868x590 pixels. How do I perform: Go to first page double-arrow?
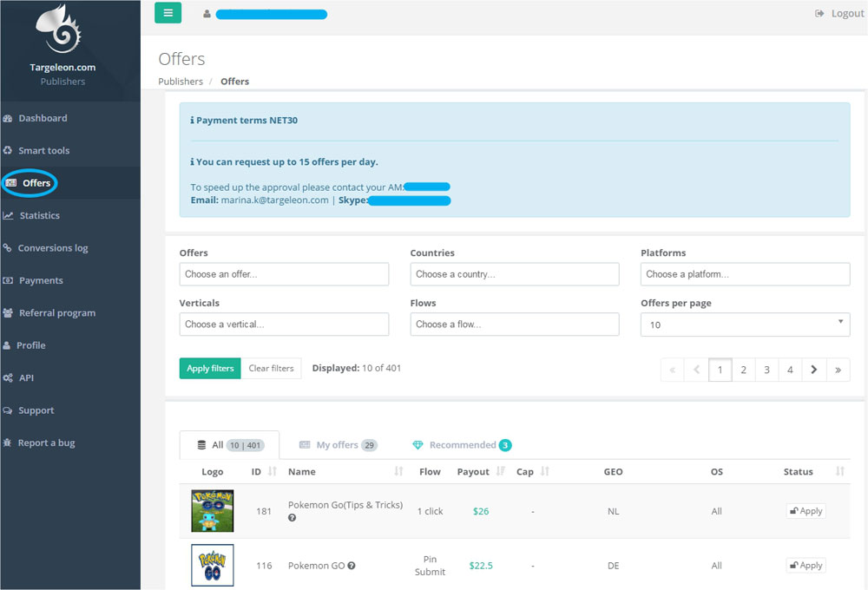[x=673, y=370]
